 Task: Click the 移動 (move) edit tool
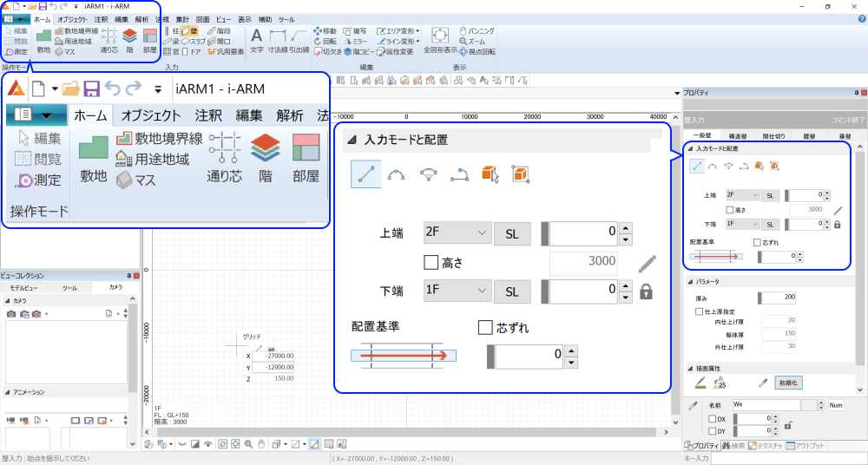[325, 31]
